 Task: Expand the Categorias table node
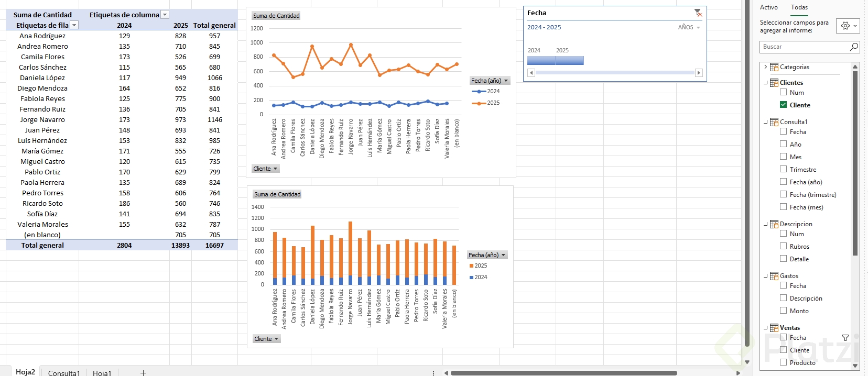(x=765, y=67)
